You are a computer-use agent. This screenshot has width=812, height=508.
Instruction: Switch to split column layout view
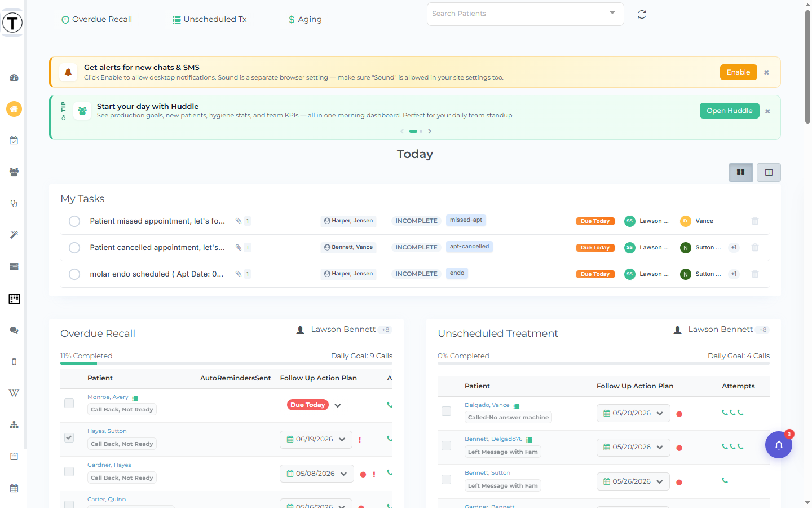tap(769, 172)
